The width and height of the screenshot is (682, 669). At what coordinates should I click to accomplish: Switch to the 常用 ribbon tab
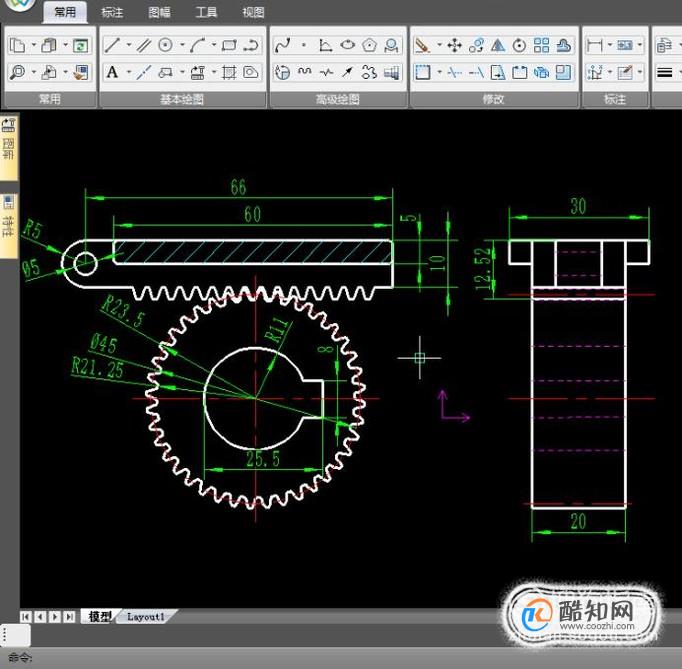pos(65,12)
